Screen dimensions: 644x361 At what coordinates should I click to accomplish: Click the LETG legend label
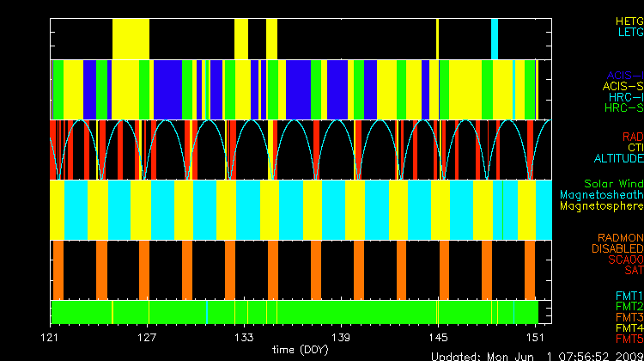pos(629,33)
